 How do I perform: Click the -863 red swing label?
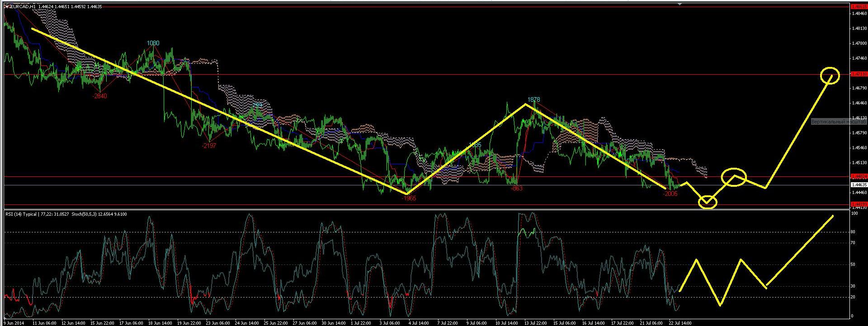(516, 188)
